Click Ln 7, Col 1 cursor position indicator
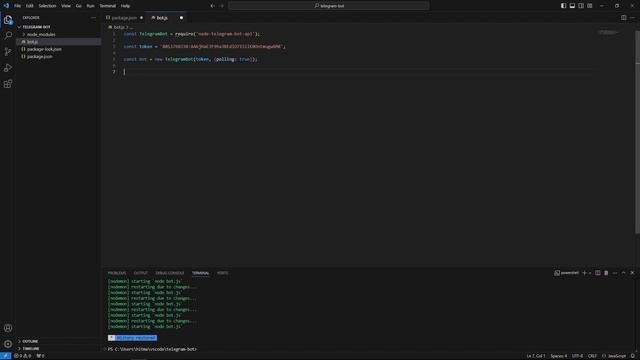Viewport: 640px width, 360px height. [536, 356]
